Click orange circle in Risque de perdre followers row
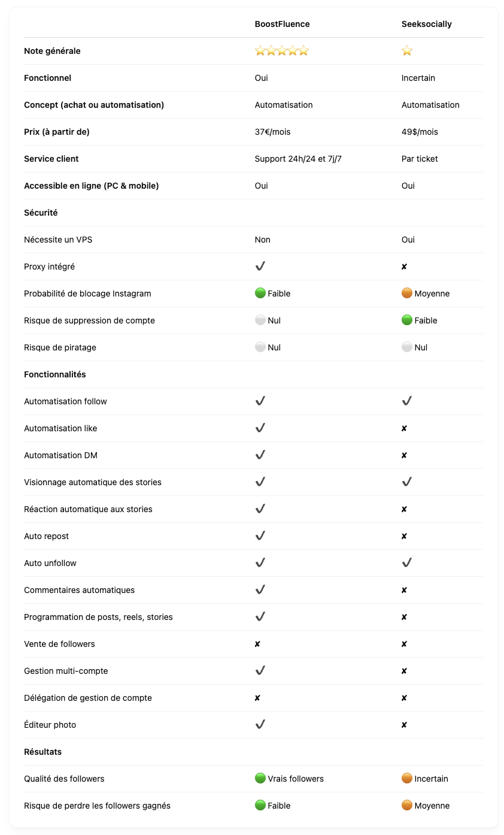Viewport: 504px width, 835px height. pyautogui.click(x=407, y=806)
